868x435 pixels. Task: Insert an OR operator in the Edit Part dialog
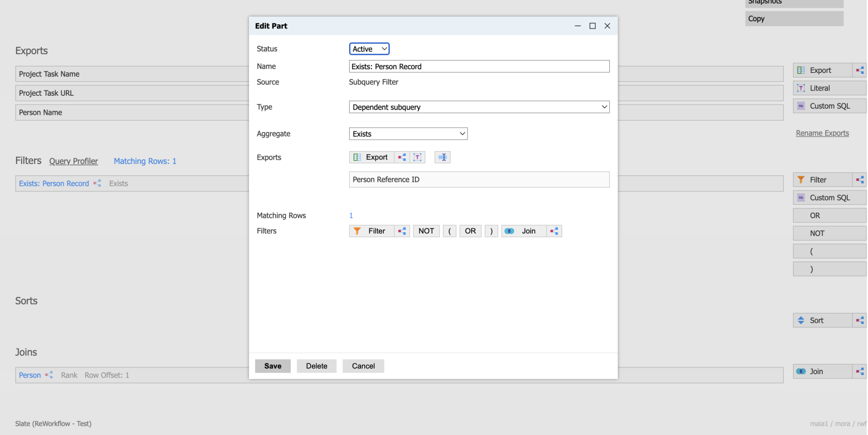point(470,231)
